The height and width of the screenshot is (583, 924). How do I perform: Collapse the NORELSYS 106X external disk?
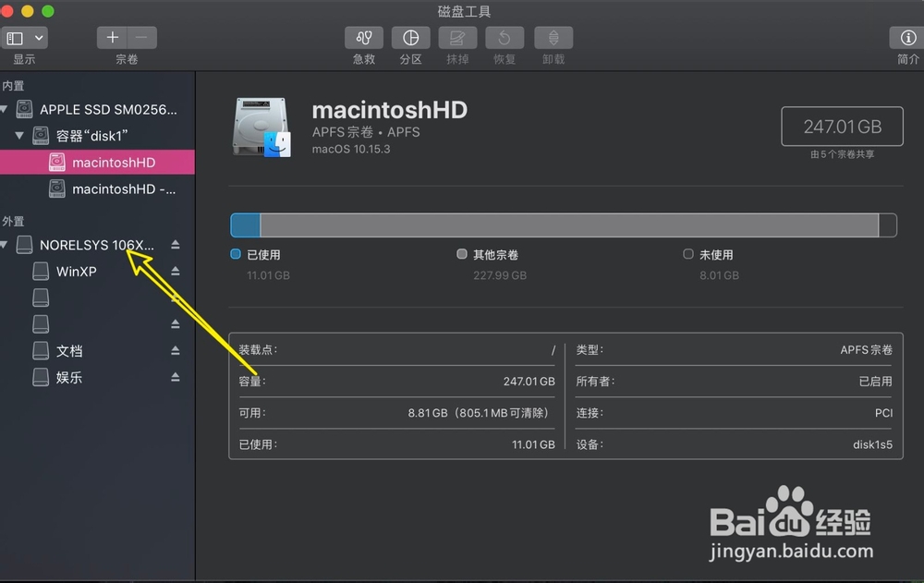tap(4, 245)
